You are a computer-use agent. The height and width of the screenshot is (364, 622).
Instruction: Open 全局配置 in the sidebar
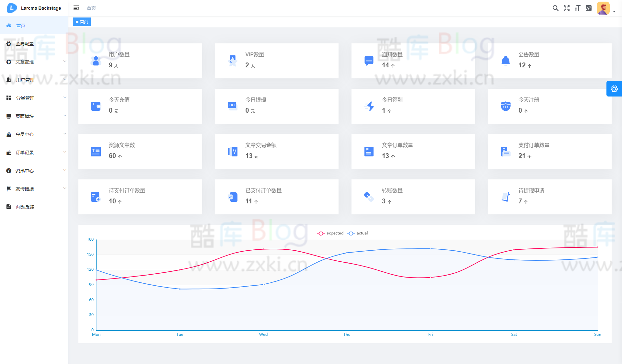(24, 43)
